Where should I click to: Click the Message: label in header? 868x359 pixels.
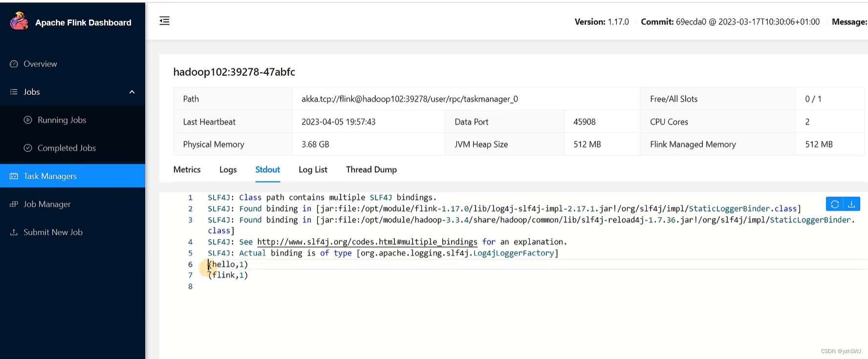coord(849,22)
